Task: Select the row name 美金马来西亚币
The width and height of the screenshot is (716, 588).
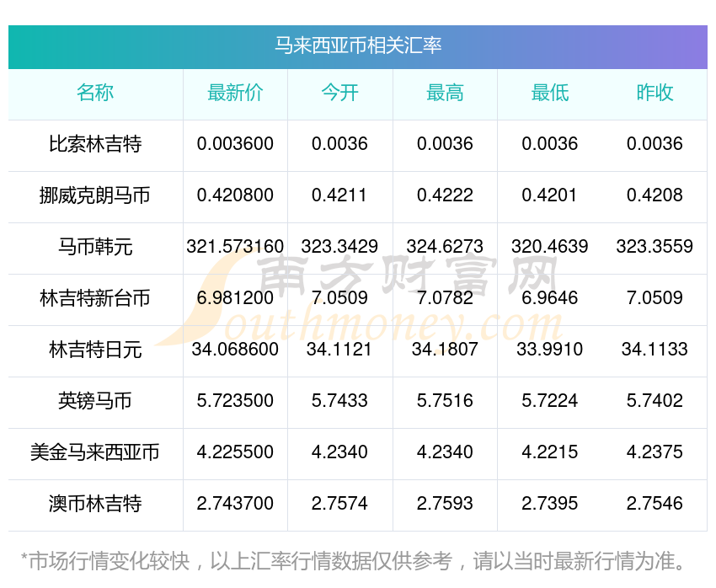Action: tap(95, 452)
